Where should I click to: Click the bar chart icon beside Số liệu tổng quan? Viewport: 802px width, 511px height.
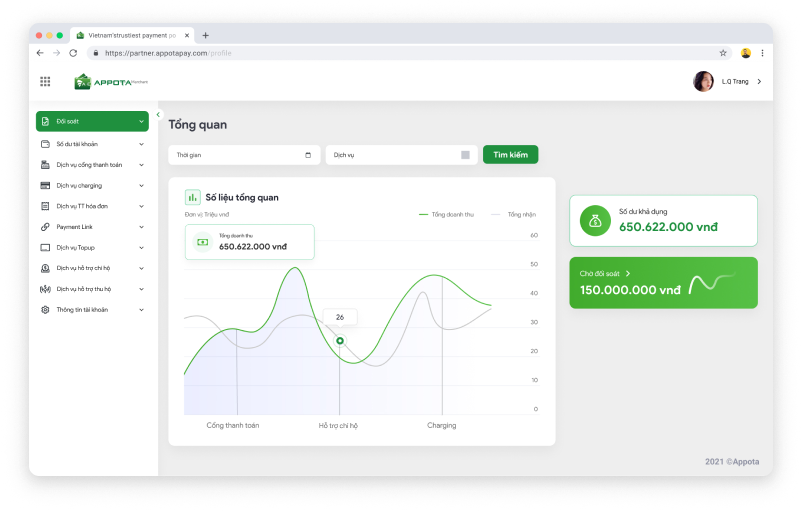[193, 197]
